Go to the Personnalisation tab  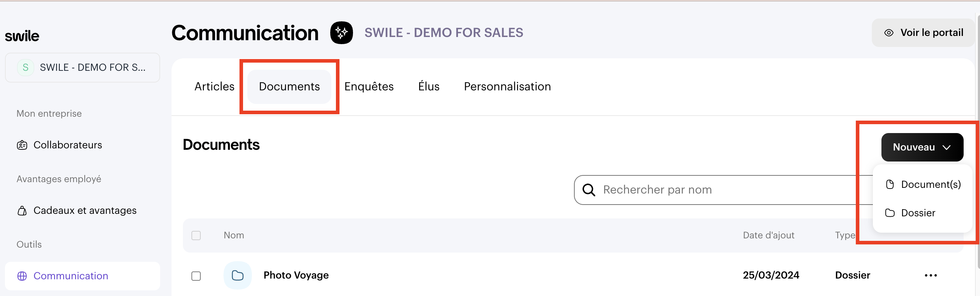coord(507,86)
